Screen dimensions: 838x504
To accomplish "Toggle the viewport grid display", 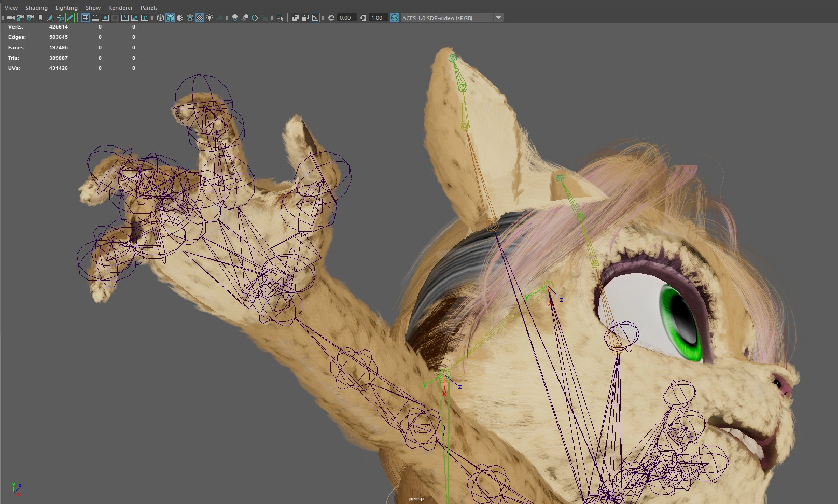I will pyautogui.click(x=86, y=18).
